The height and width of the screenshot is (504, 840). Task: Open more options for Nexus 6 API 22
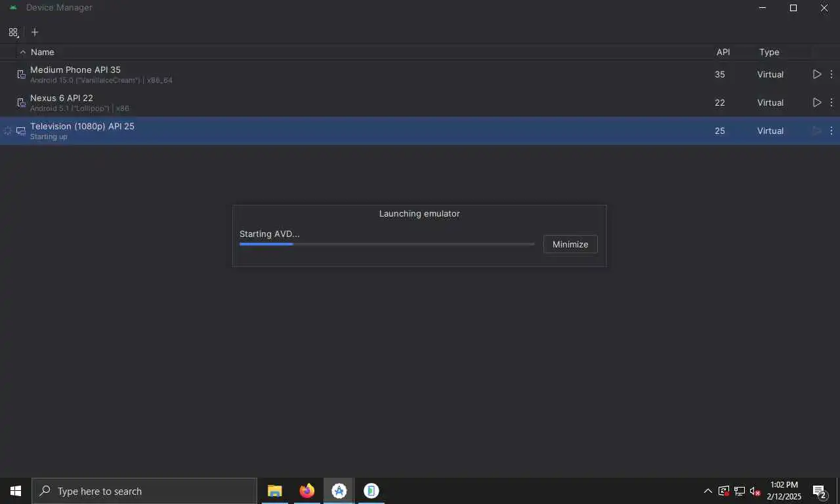[x=831, y=102]
